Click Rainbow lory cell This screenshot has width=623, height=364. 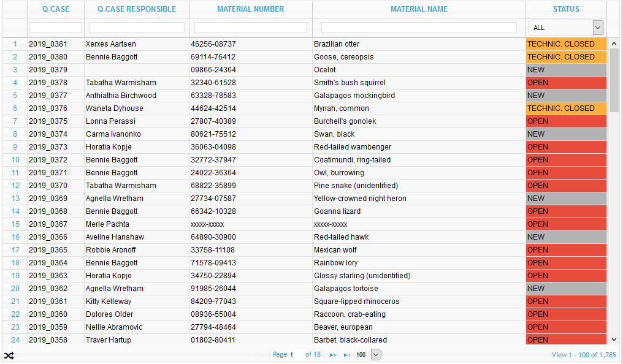[419, 263]
